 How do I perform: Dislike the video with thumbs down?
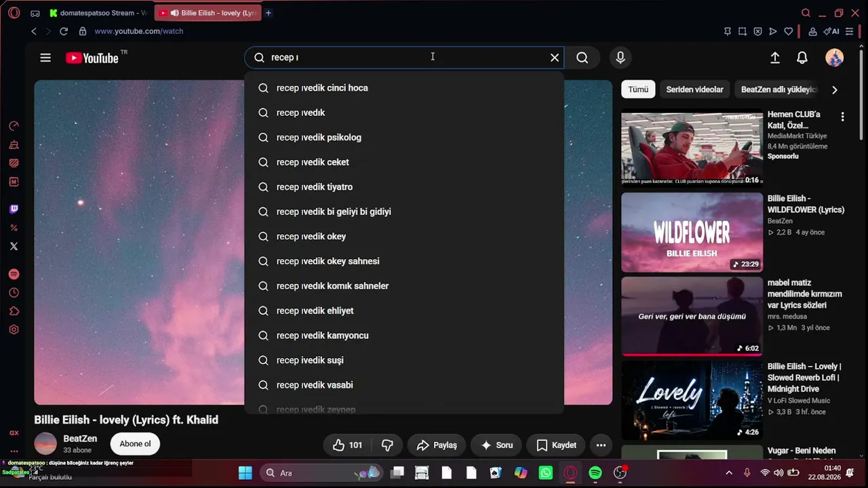pos(387,445)
